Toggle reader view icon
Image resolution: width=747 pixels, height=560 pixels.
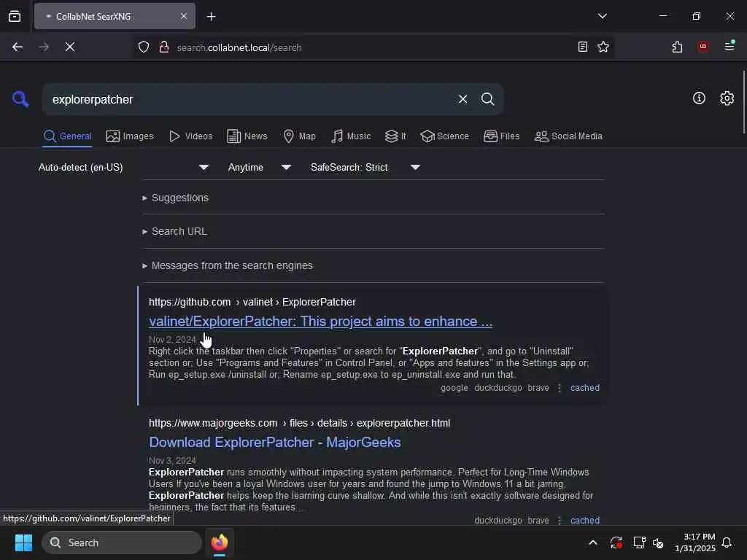582,47
